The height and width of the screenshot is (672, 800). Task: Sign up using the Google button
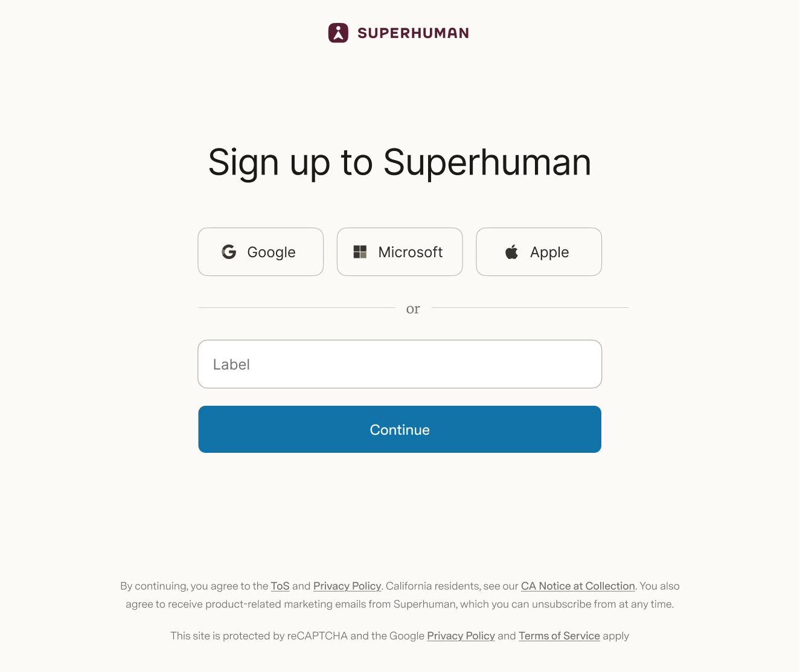(260, 252)
